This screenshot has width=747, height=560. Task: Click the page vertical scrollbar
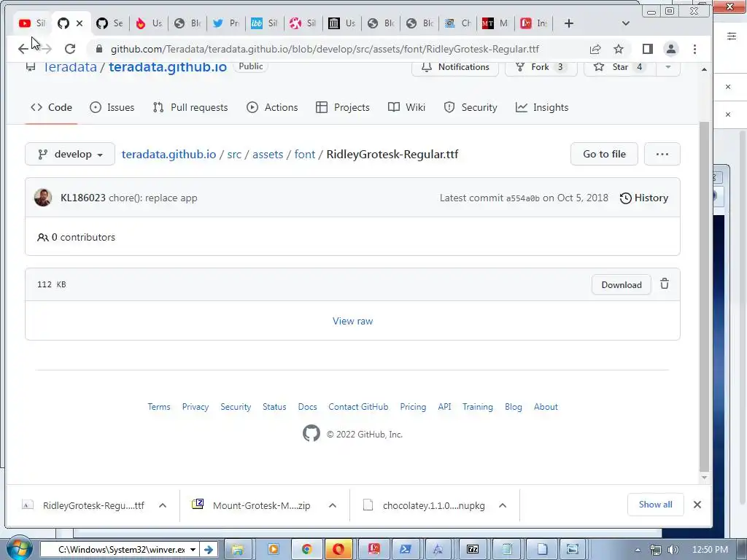coord(704,295)
